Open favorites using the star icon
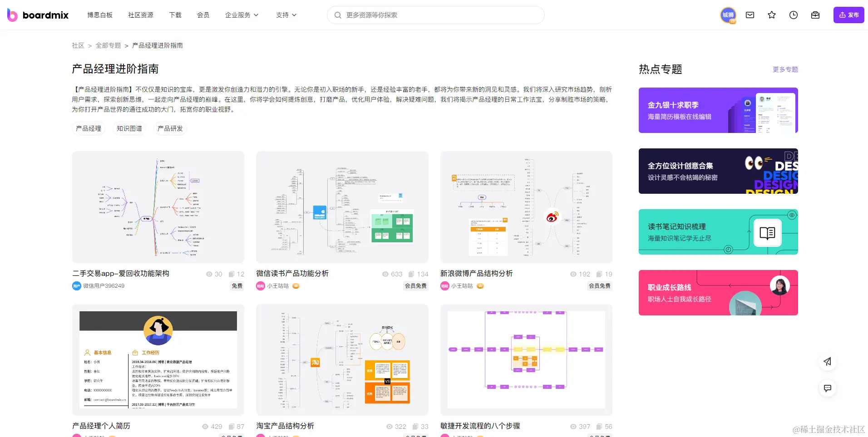The height and width of the screenshot is (437, 868). [771, 15]
